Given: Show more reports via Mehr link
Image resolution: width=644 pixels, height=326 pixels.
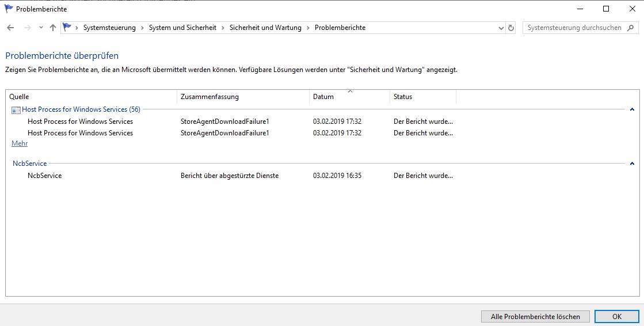Looking at the screenshot, I should (20, 143).
